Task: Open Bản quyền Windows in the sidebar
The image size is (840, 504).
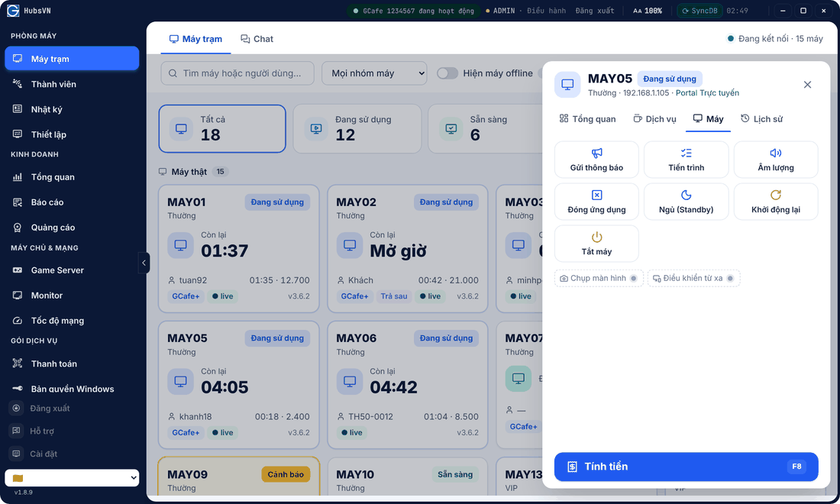Action: coord(72,389)
